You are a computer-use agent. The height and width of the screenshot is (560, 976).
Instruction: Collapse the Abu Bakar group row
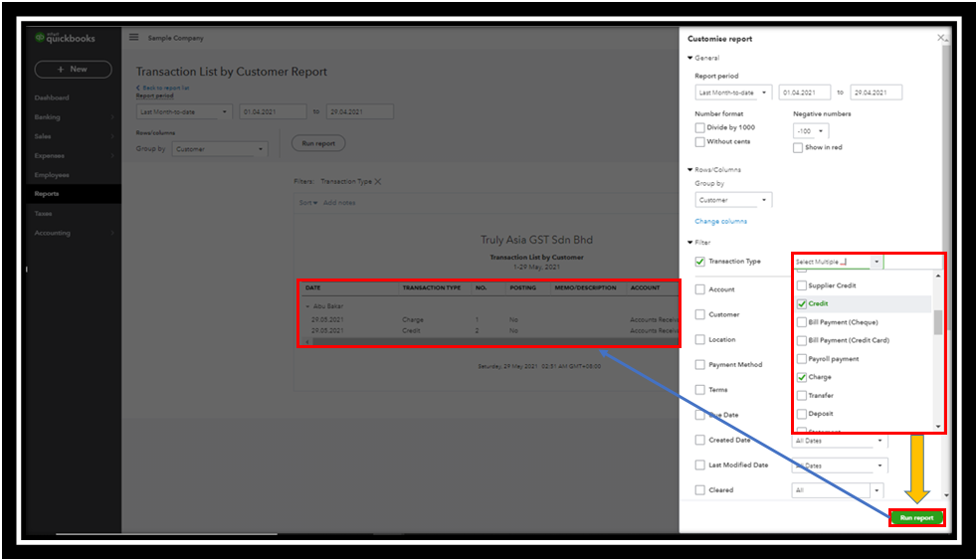(x=307, y=306)
